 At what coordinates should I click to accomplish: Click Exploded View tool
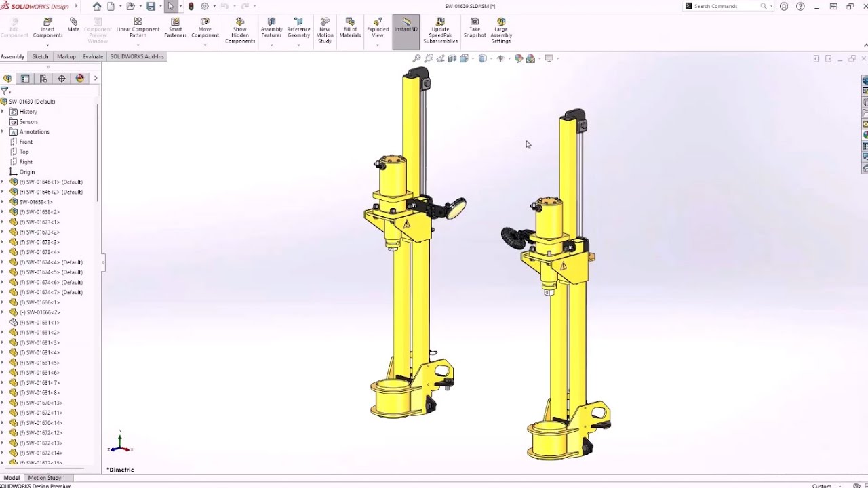pos(378,28)
